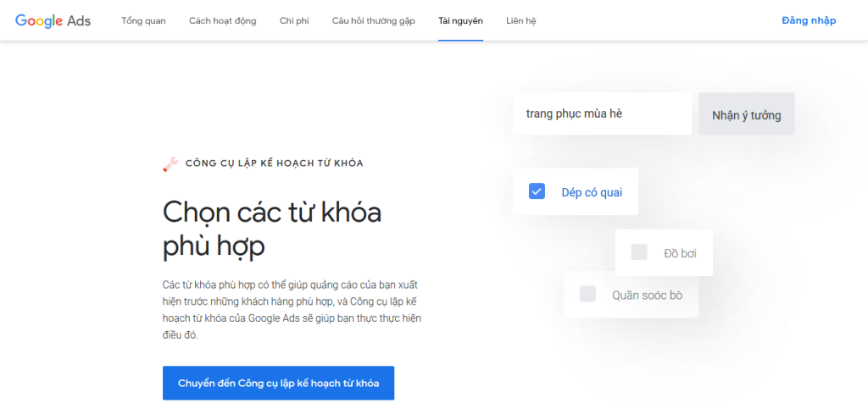The image size is (868, 420).
Task: Enable the Quần soóc bò checkbox
Action: tap(587, 294)
